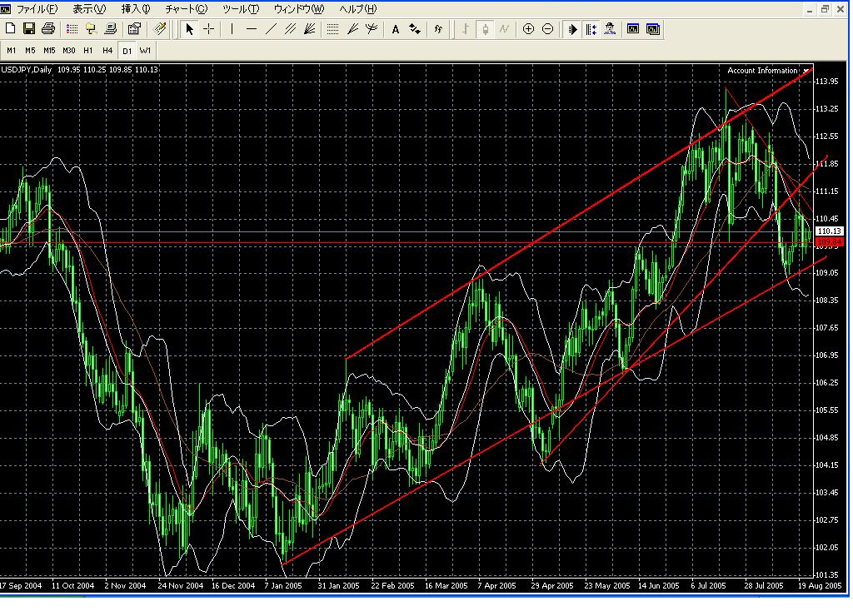This screenshot has width=853, height=616.
Task: Switch chart to the H4 timeframe
Action: click(x=107, y=50)
